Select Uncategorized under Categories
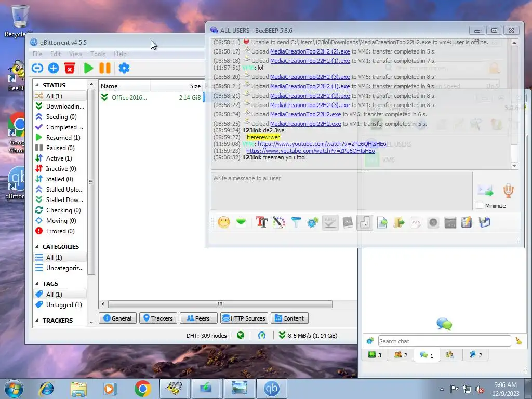The height and width of the screenshot is (399, 532). click(x=60, y=268)
